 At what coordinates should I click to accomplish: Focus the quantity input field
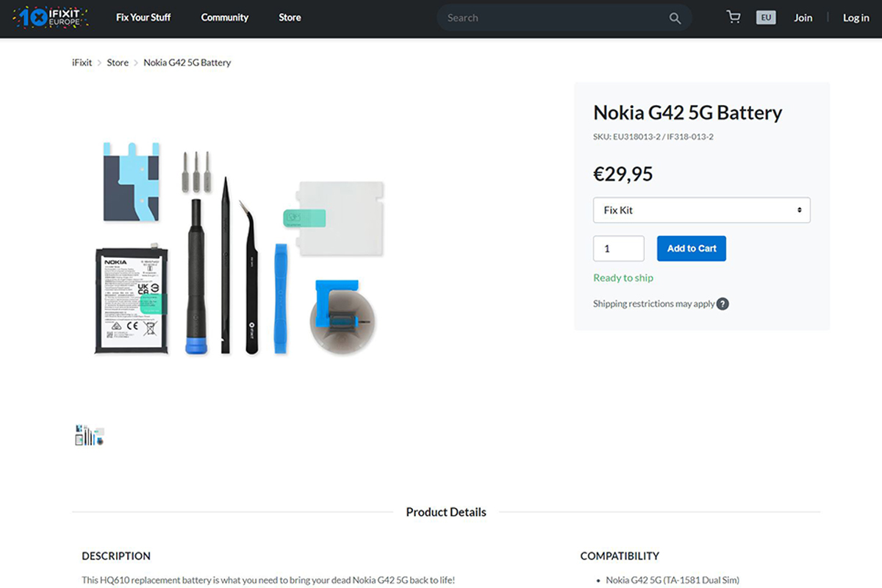click(x=619, y=248)
